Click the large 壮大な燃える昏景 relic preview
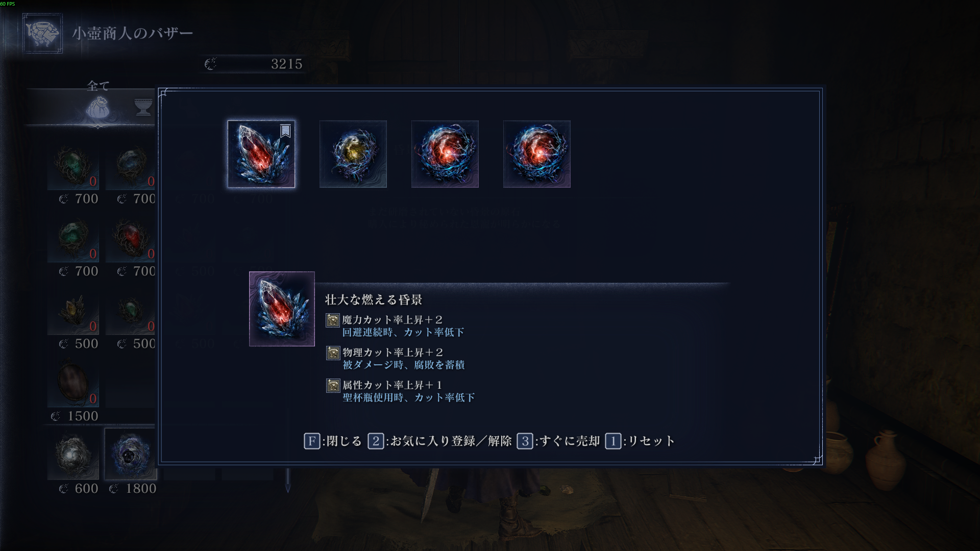The image size is (980, 551). (282, 309)
